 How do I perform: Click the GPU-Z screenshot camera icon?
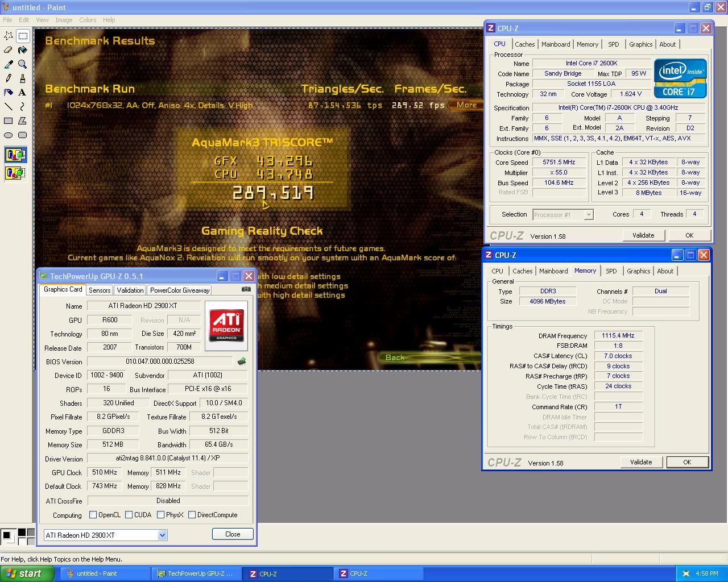246,289
